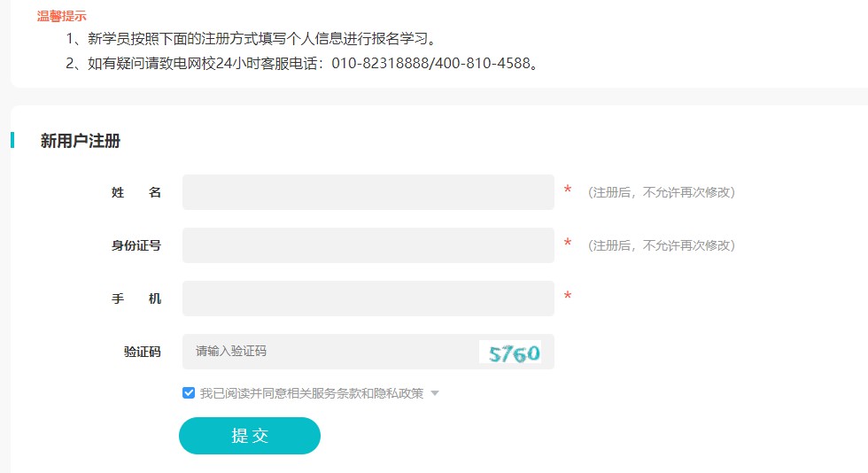Click the 新用户注册 section heading
This screenshot has height=473, width=868.
[81, 141]
